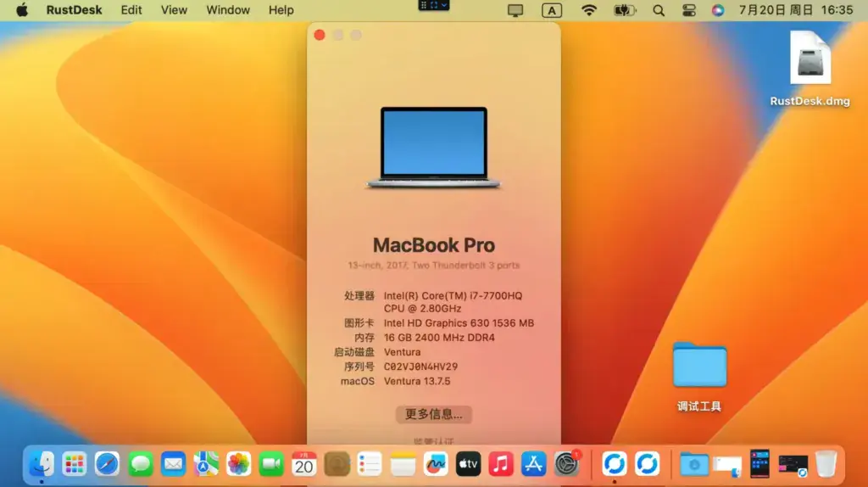Open Finder from the dock

click(42, 464)
